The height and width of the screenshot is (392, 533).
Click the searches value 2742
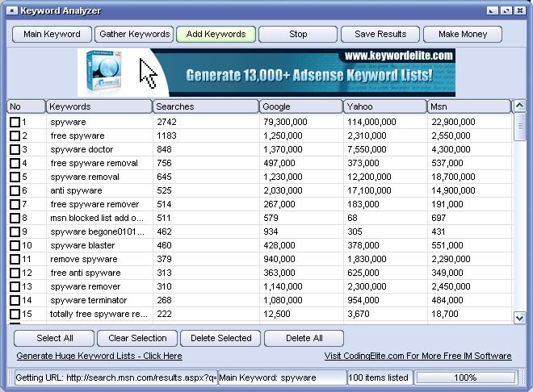(166, 122)
